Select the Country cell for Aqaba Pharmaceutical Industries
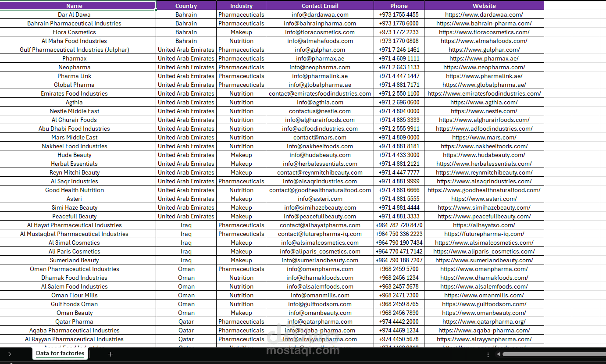This screenshot has width=606, height=364. (x=186, y=330)
